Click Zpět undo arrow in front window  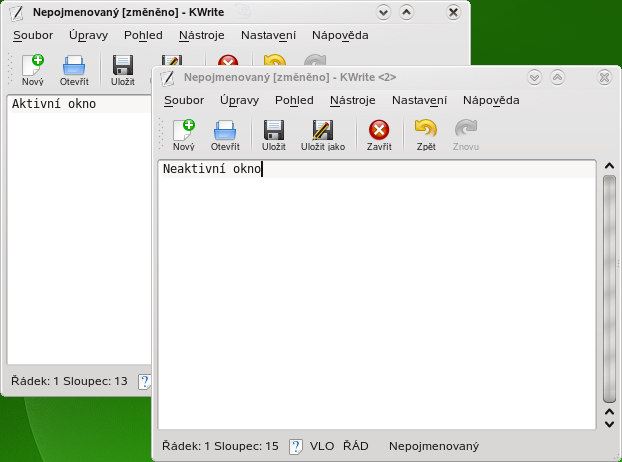pos(426,129)
